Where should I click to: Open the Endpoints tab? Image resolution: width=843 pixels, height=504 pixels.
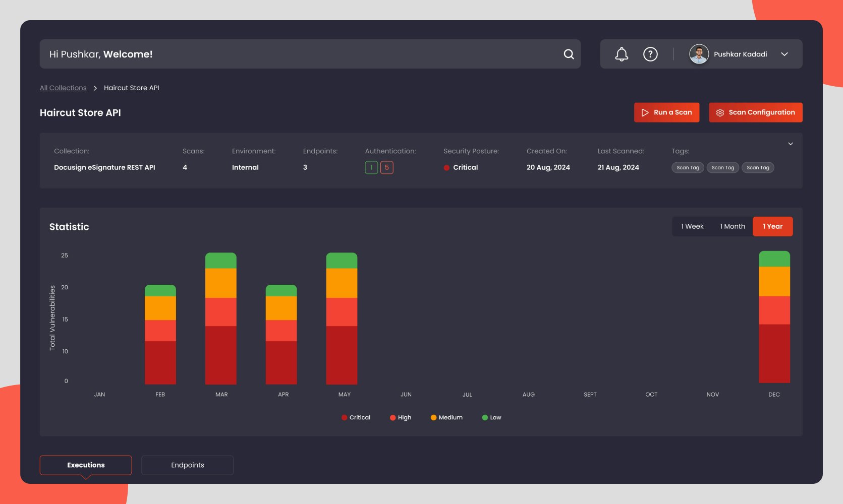coord(187,465)
